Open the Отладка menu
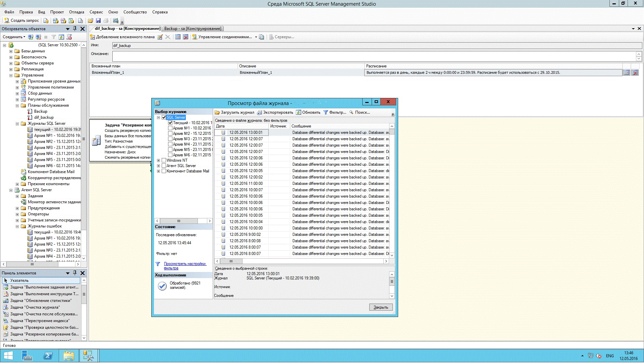 76,12
